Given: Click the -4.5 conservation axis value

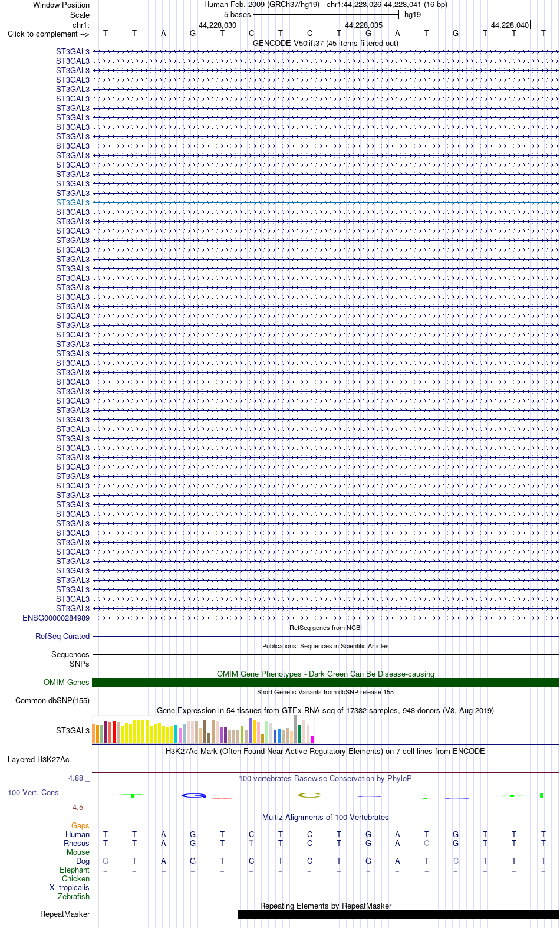Looking at the screenshot, I should coord(77,807).
